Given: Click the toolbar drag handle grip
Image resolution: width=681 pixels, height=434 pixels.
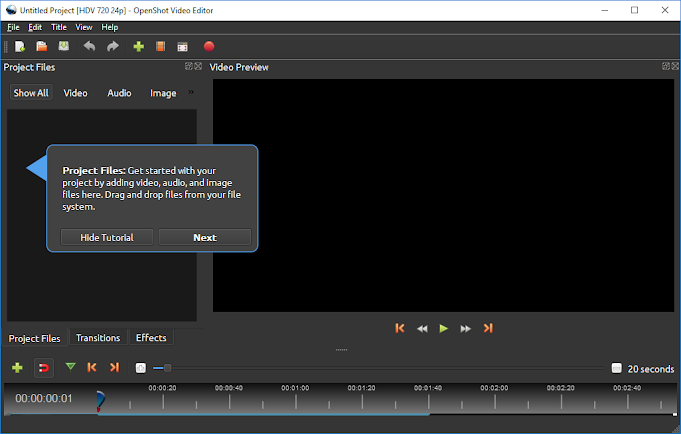Looking at the screenshot, I should pyautogui.click(x=6, y=46).
